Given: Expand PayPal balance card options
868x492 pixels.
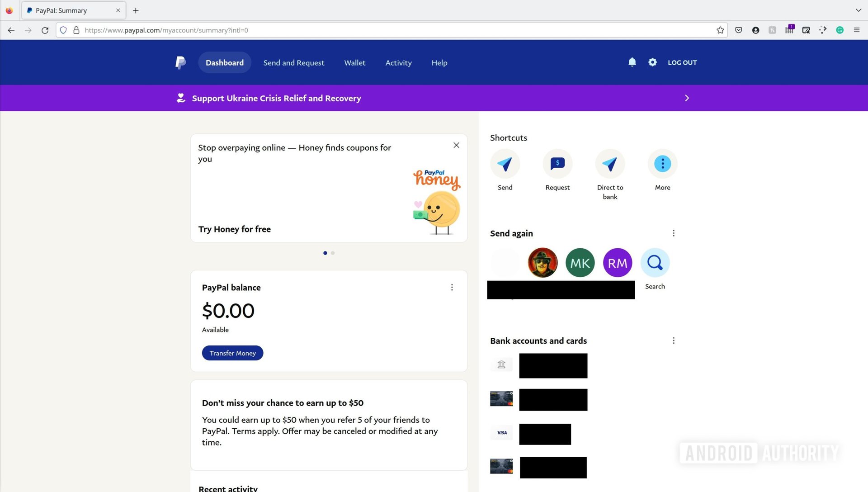Looking at the screenshot, I should [451, 287].
